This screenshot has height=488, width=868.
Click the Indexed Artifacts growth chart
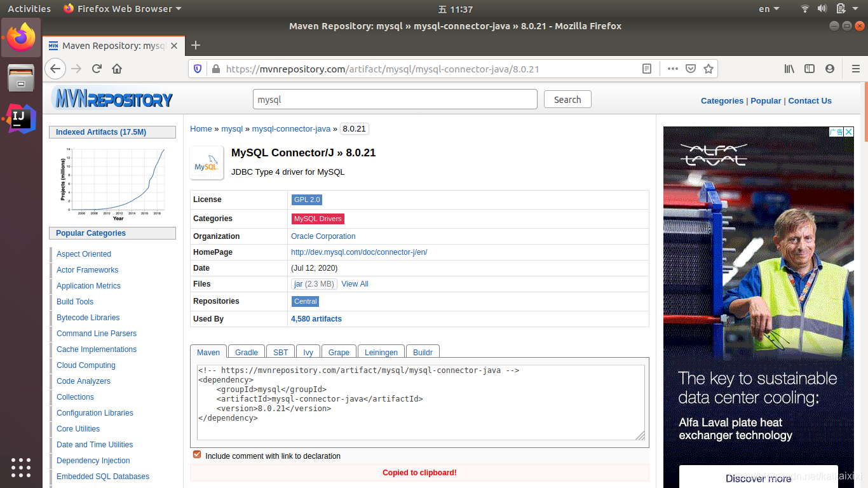[112, 183]
